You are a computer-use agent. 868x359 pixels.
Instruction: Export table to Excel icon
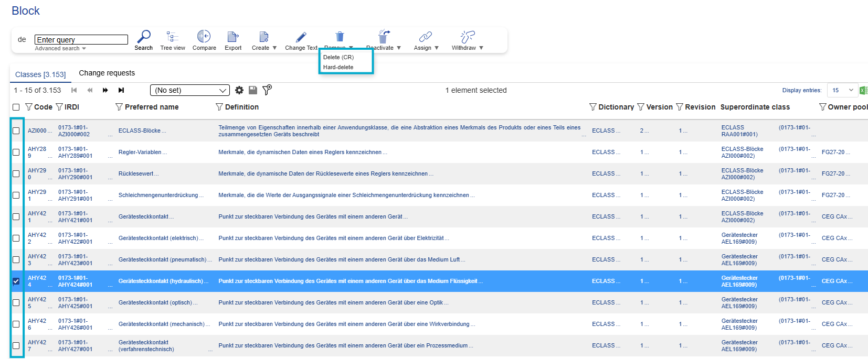click(x=863, y=90)
